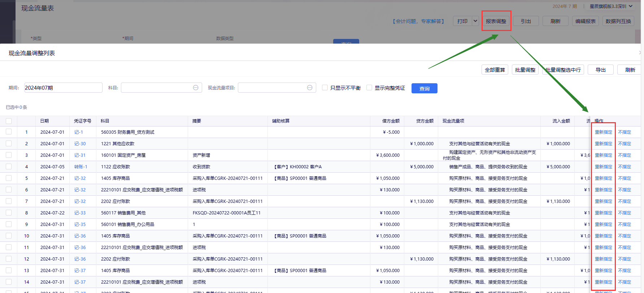
Task: Click the 编辑报表 button
Action: (x=585, y=21)
